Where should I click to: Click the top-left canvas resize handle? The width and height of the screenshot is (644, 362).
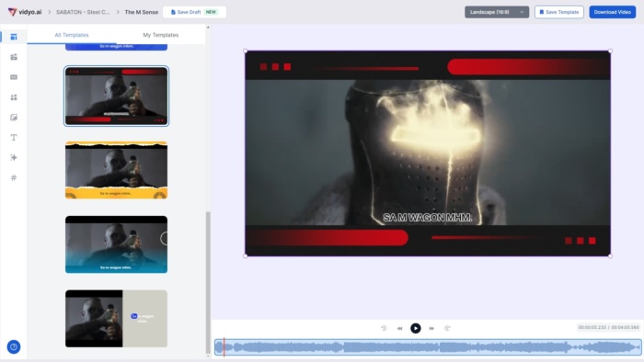point(246,51)
